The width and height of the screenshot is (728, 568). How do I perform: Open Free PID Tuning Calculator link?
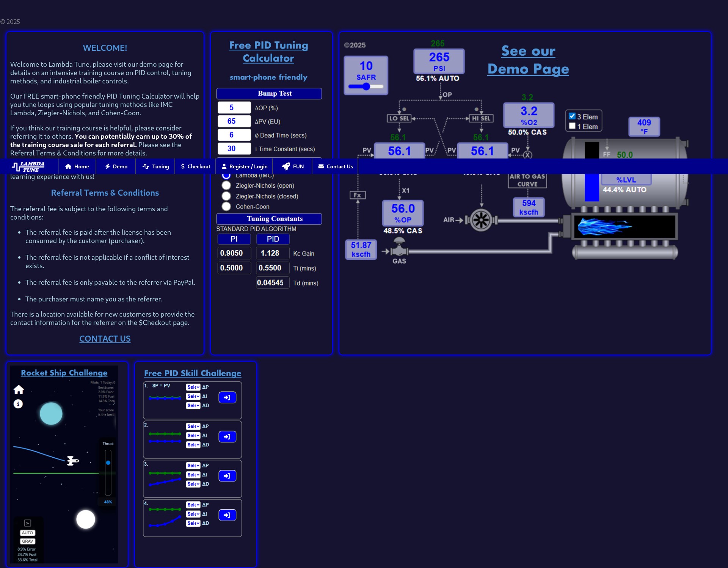[268, 52]
